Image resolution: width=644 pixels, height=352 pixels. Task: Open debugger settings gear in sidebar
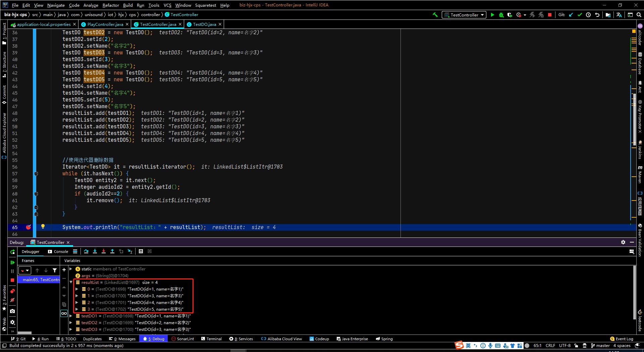coord(12,322)
